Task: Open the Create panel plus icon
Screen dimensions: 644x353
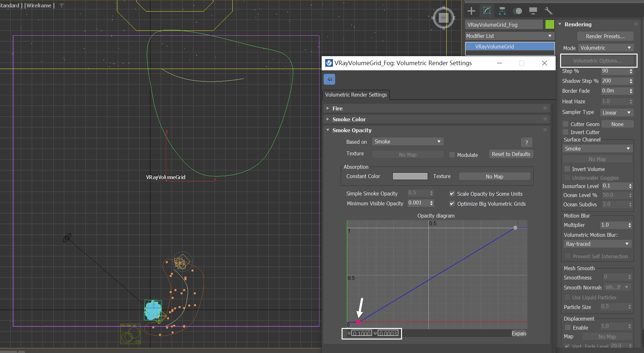Action: 471,11
